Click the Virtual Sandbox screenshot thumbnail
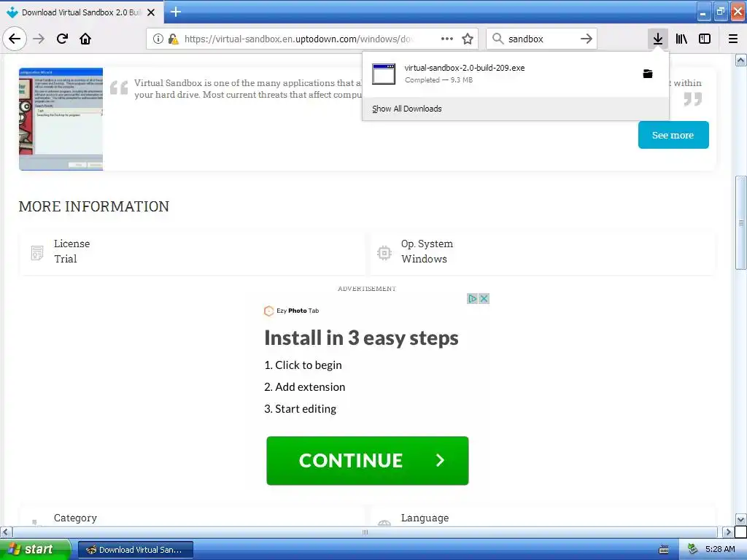The height and width of the screenshot is (560, 747). (61, 119)
